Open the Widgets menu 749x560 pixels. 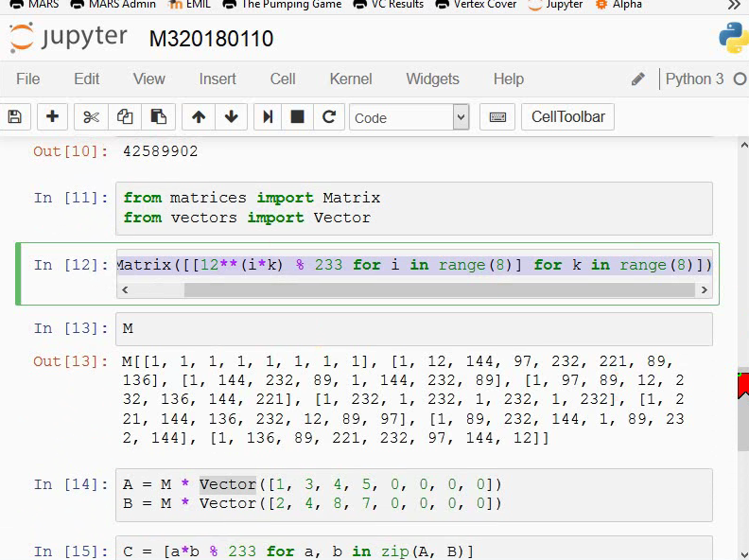[432, 79]
